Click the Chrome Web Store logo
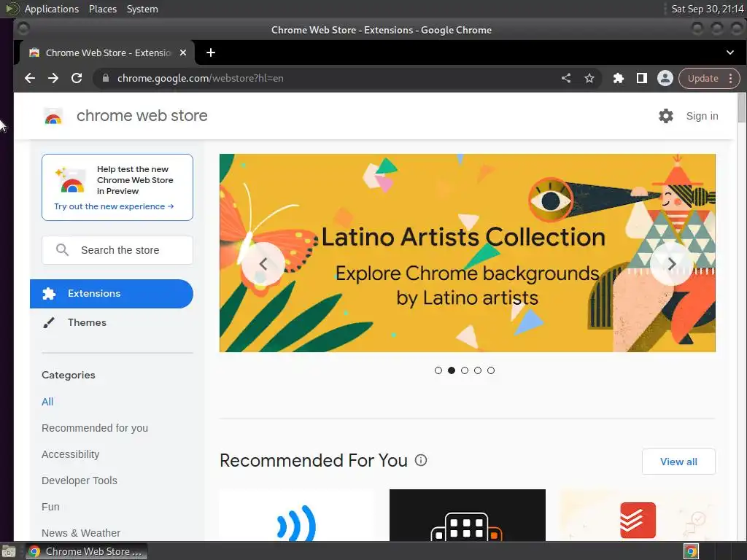The height and width of the screenshot is (560, 747). click(53, 116)
